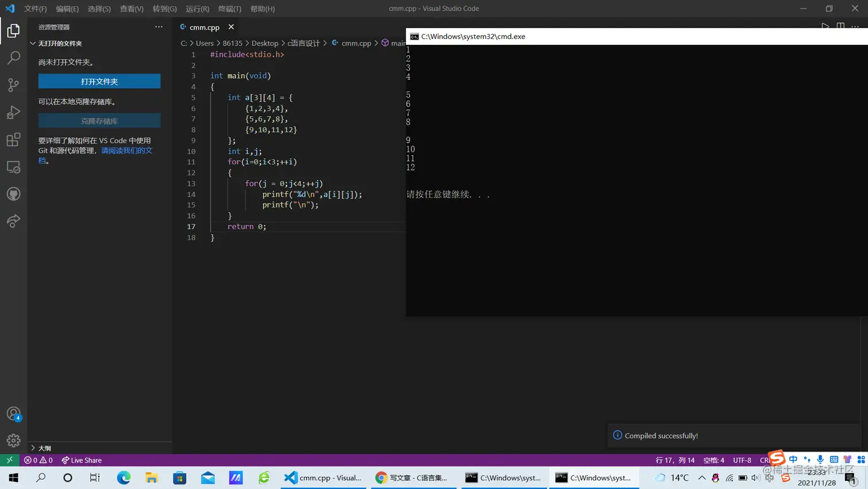Open the Users breadcrumb dropdown
868x489 pixels.
click(204, 43)
